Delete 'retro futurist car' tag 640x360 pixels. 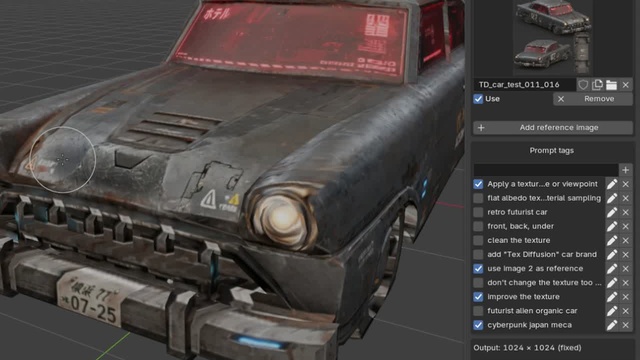point(625,212)
